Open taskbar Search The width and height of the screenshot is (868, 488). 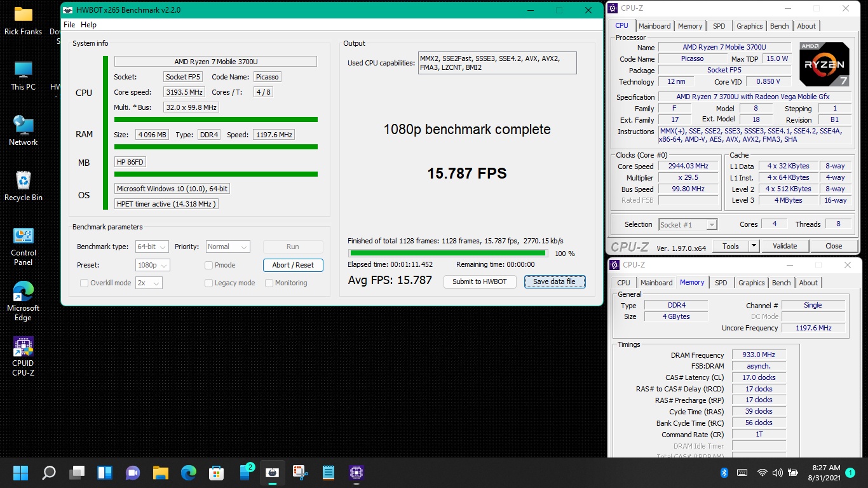[x=49, y=473]
